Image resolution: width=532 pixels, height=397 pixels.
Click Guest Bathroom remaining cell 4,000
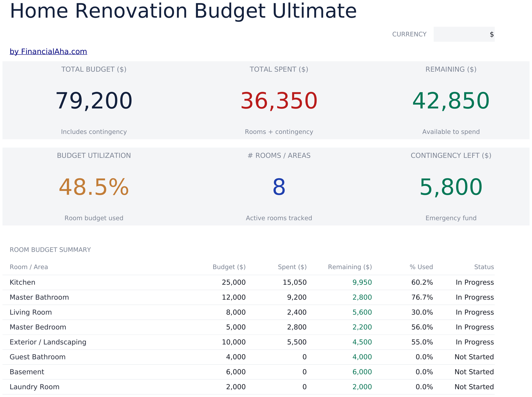(x=362, y=357)
